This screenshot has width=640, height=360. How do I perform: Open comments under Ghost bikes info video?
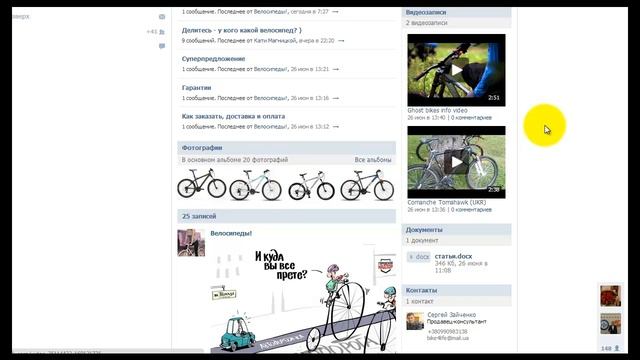click(471, 118)
